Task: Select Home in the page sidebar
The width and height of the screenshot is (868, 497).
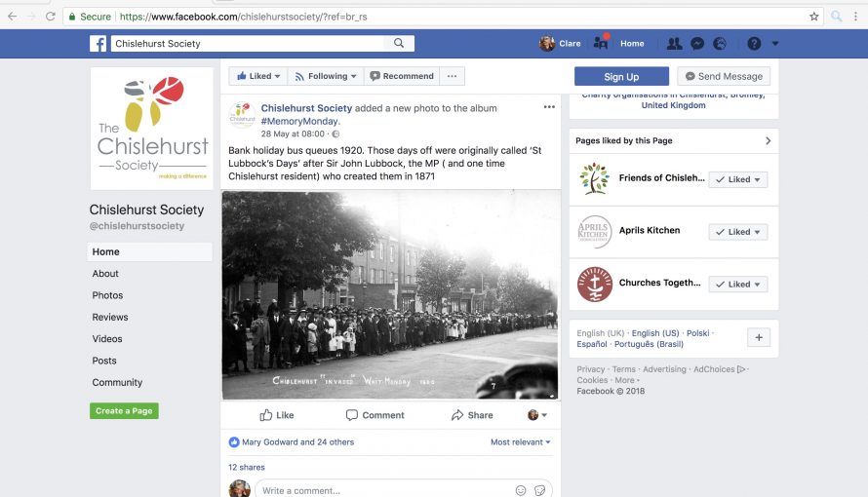Action: coord(149,251)
